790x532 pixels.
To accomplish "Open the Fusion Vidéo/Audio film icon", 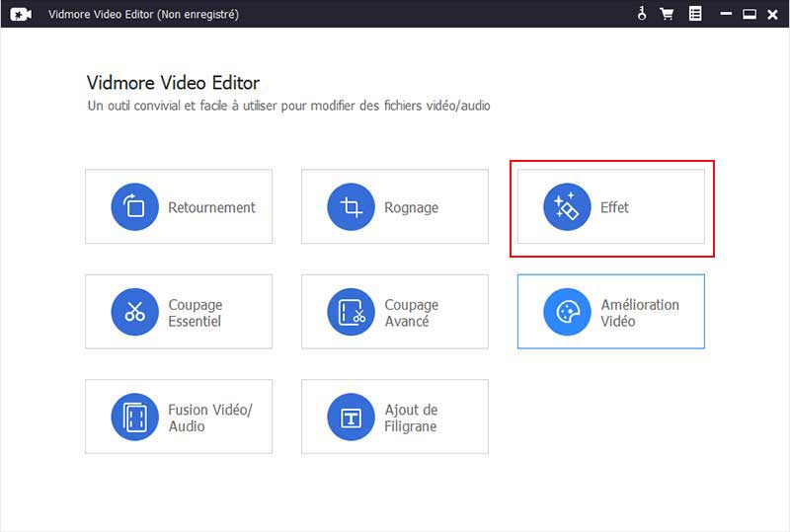I will tap(135, 418).
